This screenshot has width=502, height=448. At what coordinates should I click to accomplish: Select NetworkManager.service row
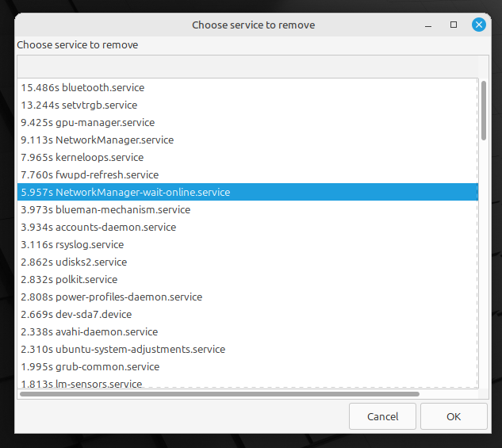coord(247,140)
